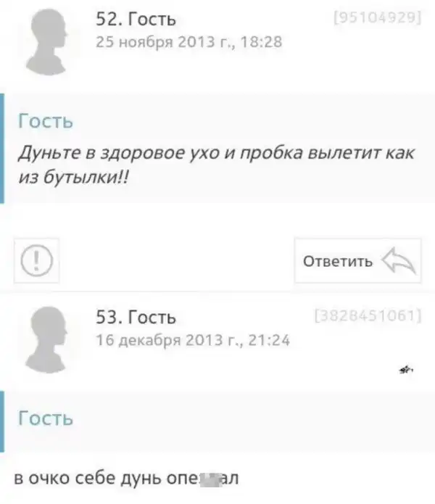The height and width of the screenshot is (504, 435).
Task: Click quoted author Гость in comment 53
Action: (x=46, y=418)
